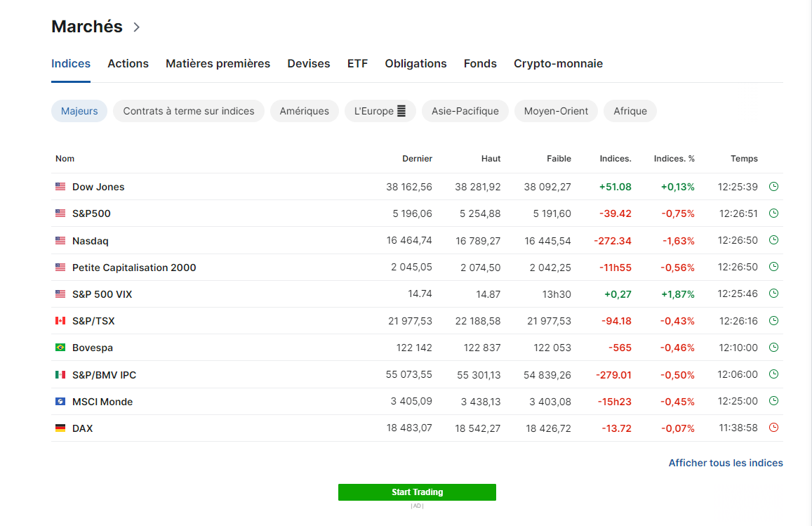Open the Crypto-monnaie tab

(x=558, y=64)
